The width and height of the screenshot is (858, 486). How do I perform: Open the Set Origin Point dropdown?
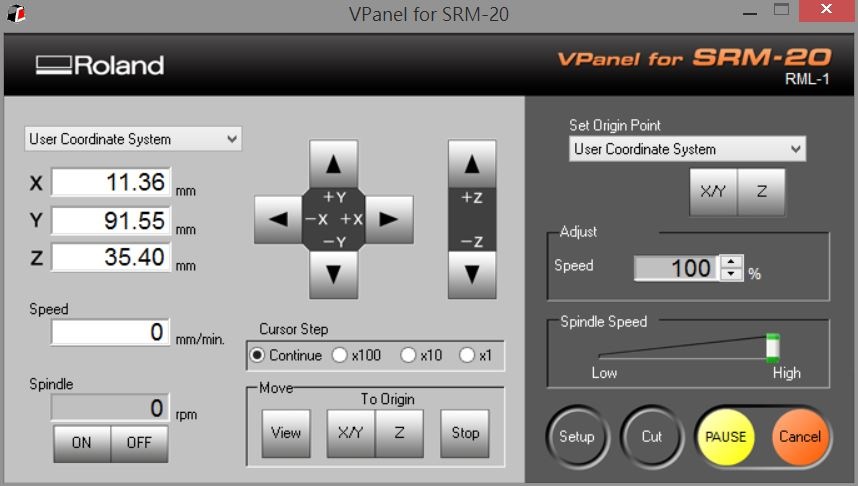click(x=687, y=149)
